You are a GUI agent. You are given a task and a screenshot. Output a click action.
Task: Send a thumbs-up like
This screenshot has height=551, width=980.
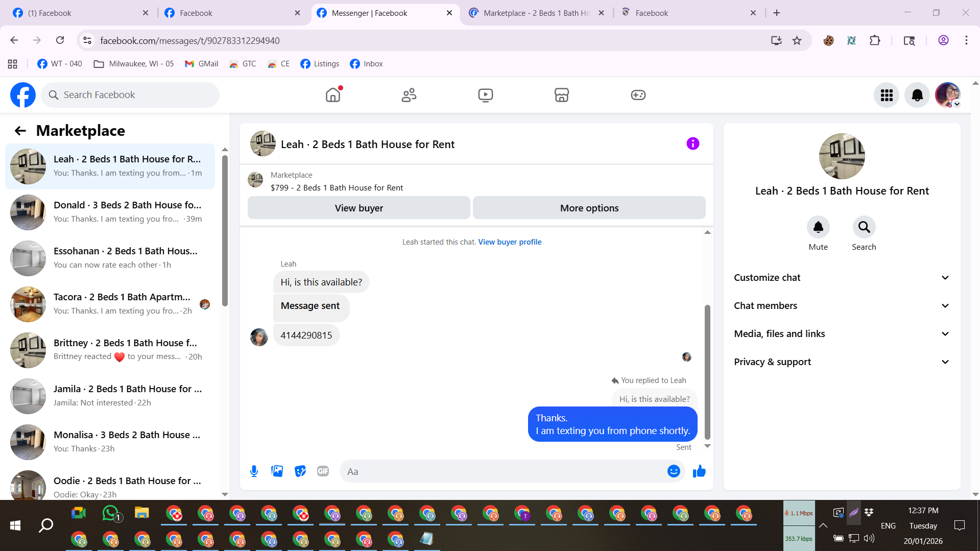click(699, 471)
